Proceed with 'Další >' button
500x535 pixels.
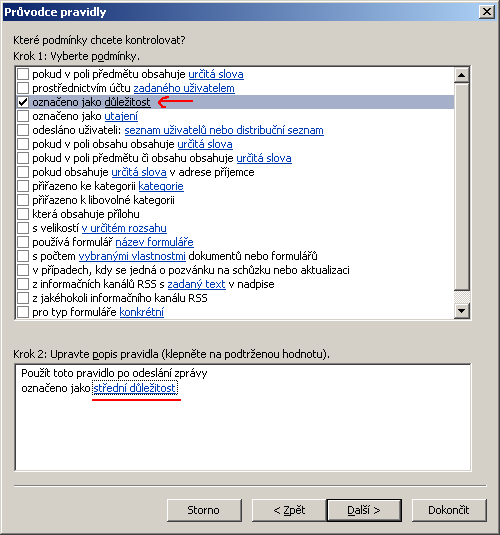[x=364, y=510]
